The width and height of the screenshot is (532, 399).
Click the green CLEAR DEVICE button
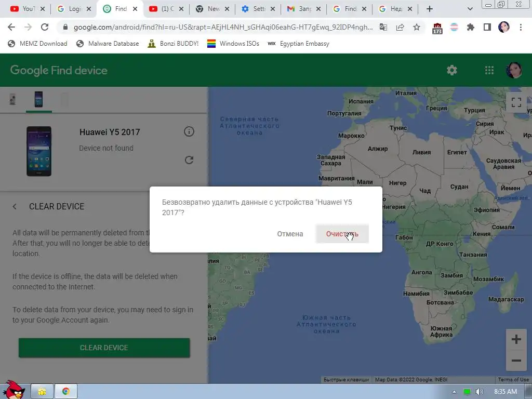coord(104,348)
